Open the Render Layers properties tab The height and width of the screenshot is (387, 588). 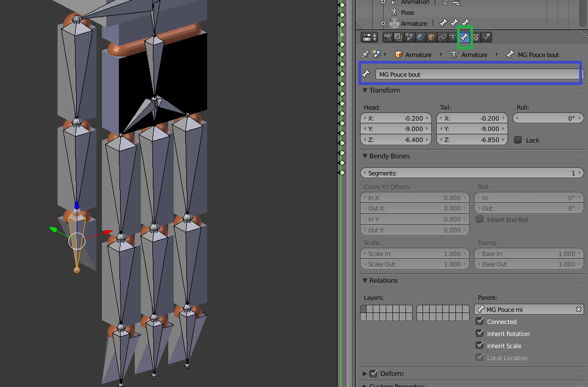[398, 37]
